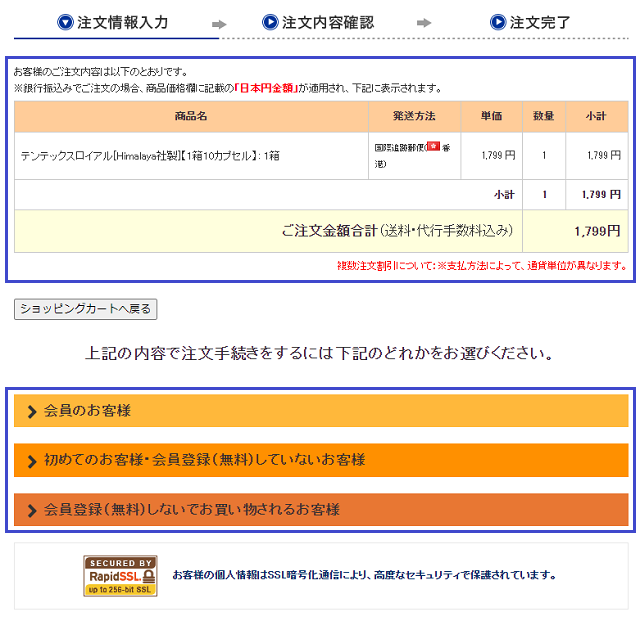Click the 注文情報入力 step icon

pos(65,22)
